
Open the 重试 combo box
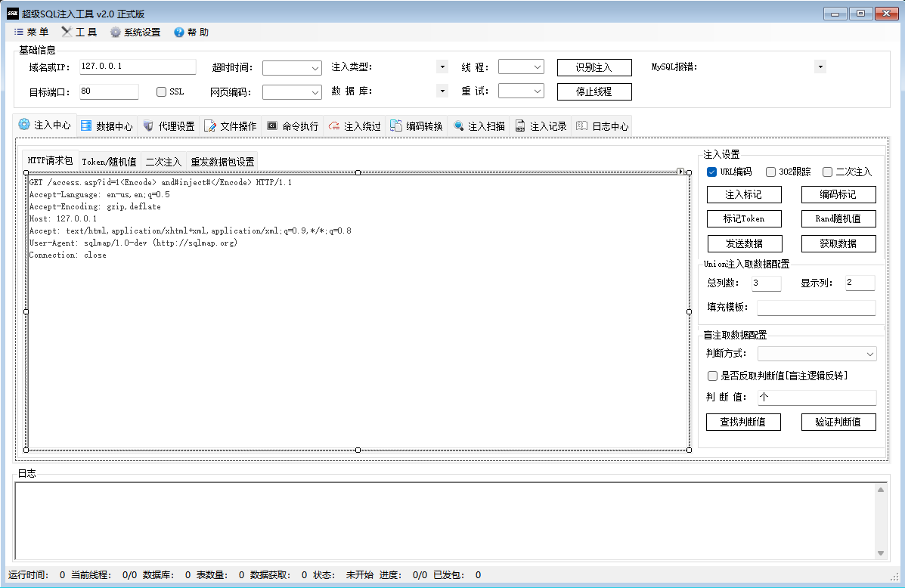(x=521, y=91)
